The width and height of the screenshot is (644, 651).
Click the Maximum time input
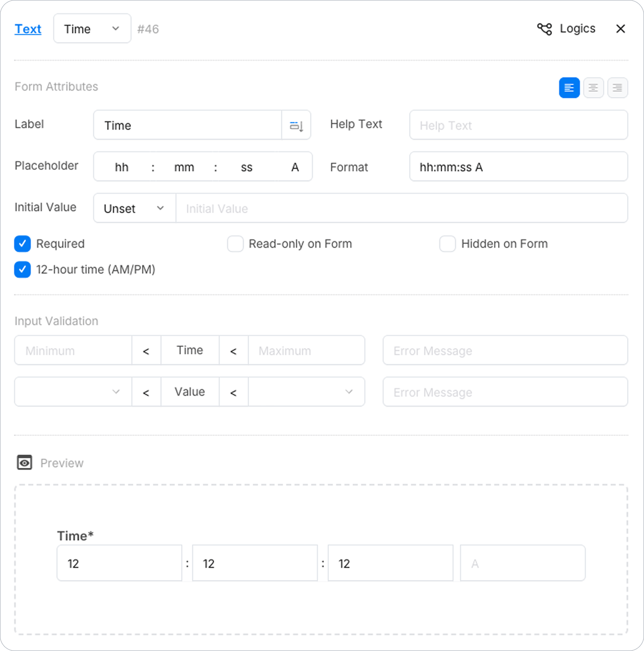pos(307,350)
